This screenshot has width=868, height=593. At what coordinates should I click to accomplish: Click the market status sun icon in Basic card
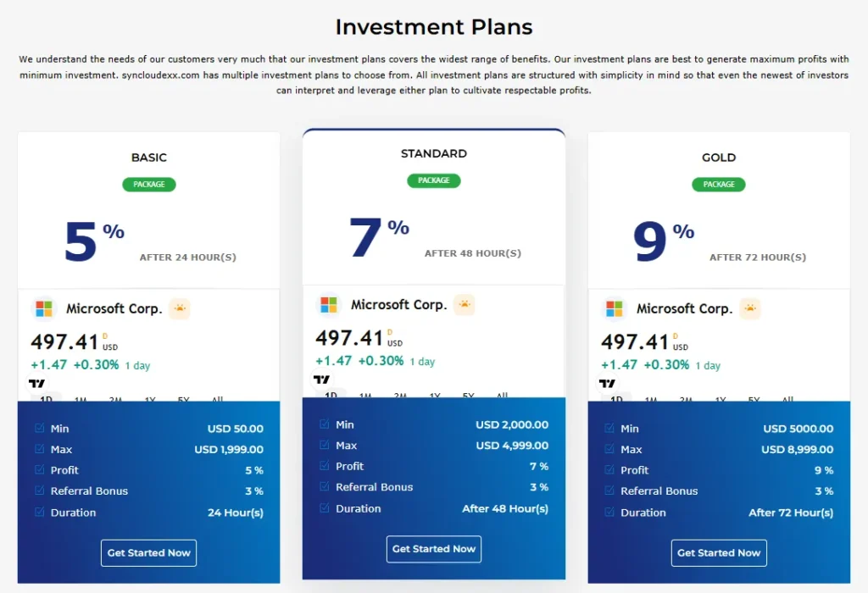[x=180, y=309]
